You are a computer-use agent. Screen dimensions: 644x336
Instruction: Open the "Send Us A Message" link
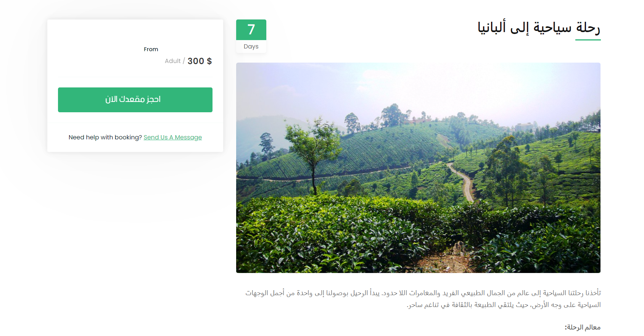tap(173, 137)
